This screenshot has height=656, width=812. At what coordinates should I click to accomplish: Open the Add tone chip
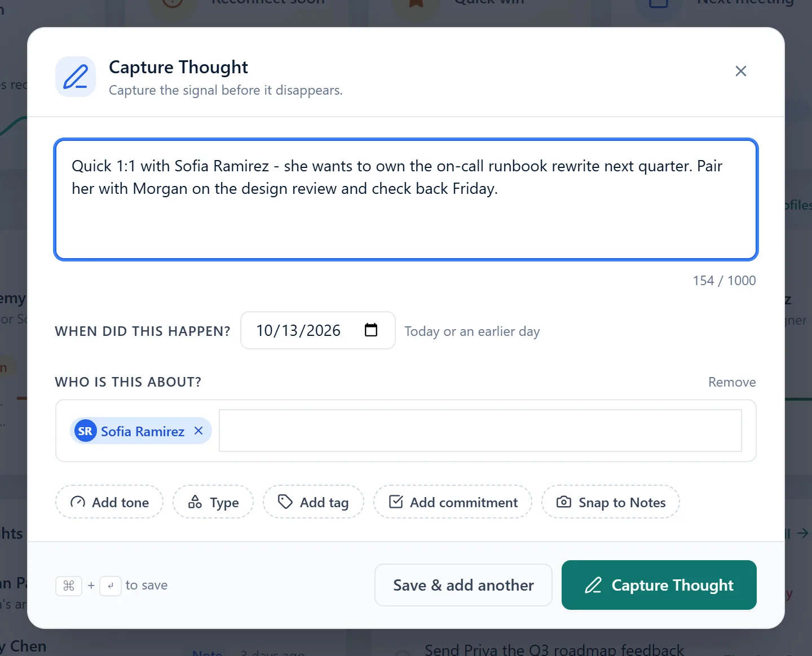click(109, 502)
